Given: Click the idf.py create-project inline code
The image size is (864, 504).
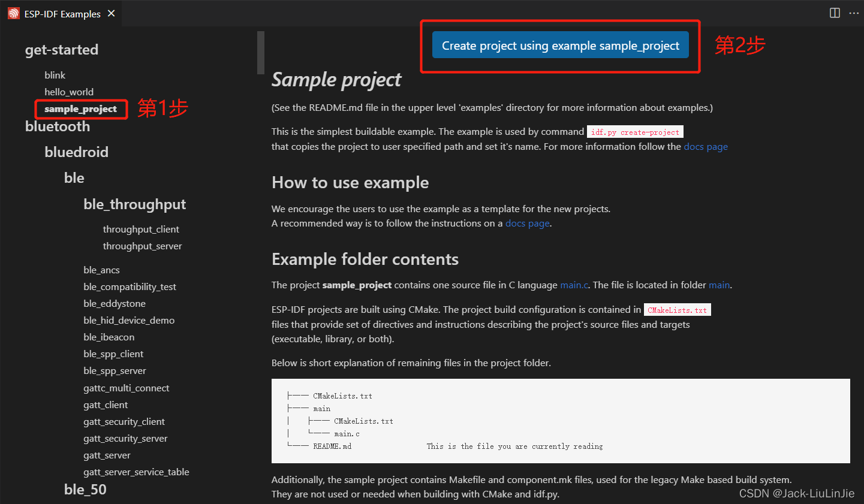Looking at the screenshot, I should [635, 132].
